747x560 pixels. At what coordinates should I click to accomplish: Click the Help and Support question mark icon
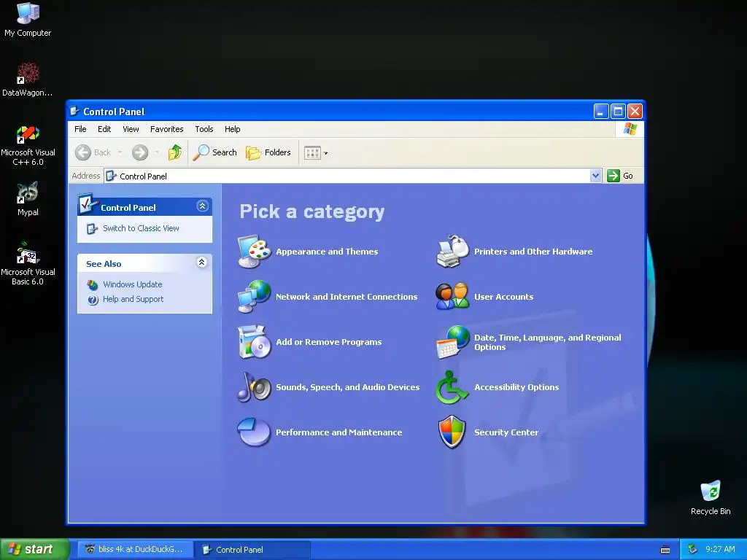click(93, 300)
